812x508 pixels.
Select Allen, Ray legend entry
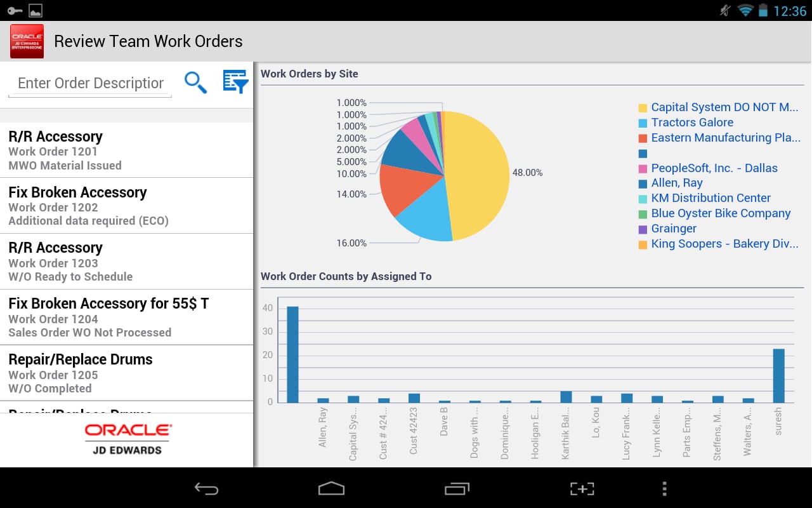pos(677,183)
